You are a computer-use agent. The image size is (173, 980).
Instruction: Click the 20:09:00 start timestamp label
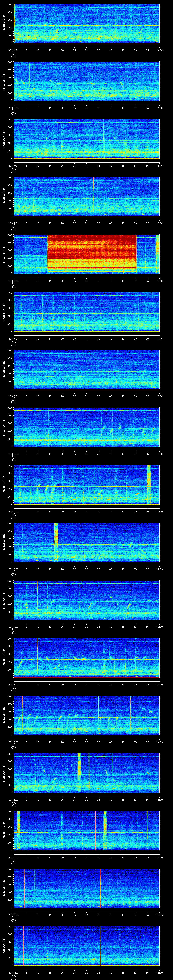[13, 512]
